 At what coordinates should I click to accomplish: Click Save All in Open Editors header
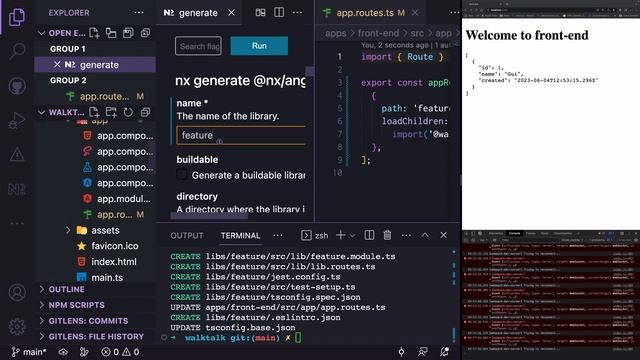[128, 33]
